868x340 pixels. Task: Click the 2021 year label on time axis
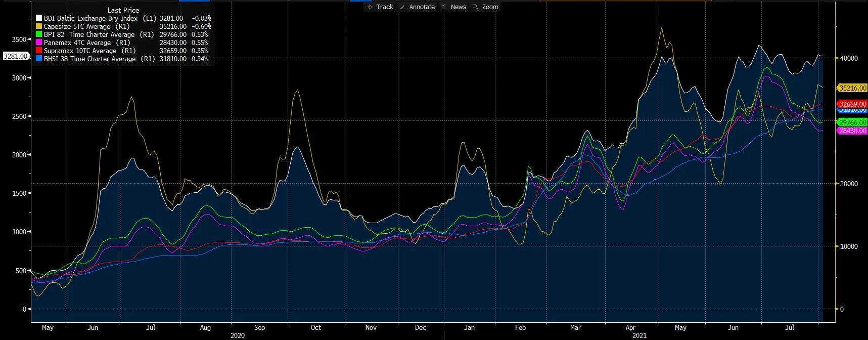(x=639, y=335)
